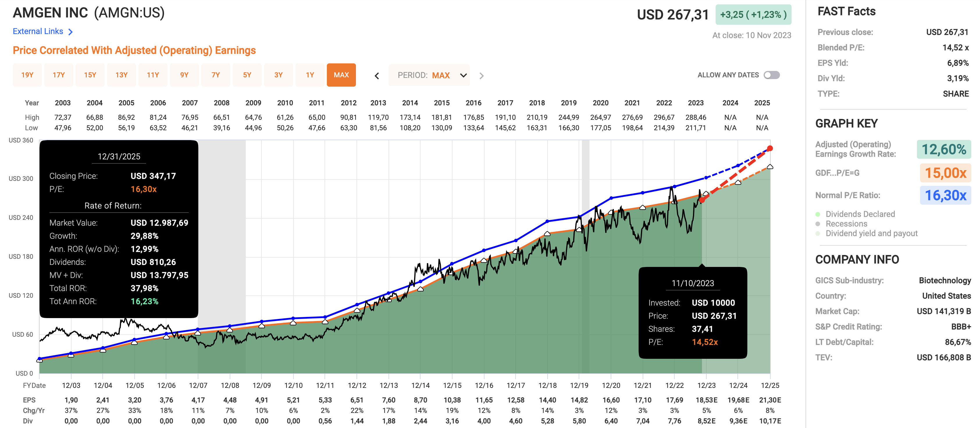Open the External Links page

(x=38, y=31)
